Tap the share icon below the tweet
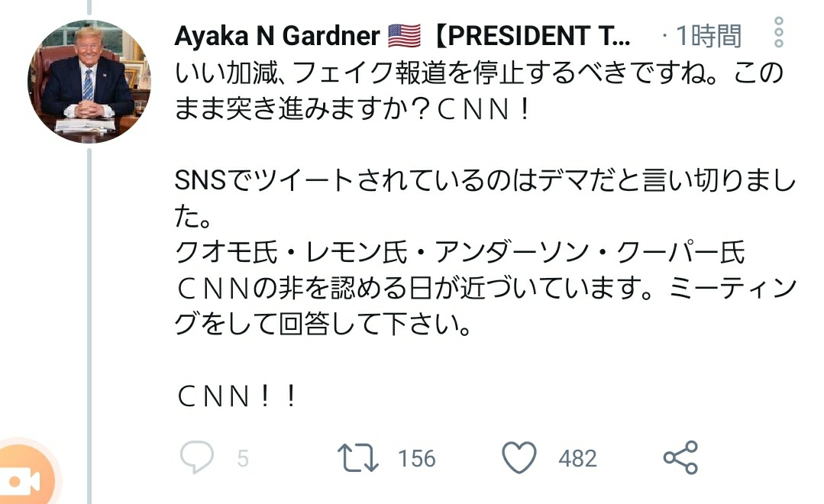This screenshot has width=824, height=504. [680, 457]
